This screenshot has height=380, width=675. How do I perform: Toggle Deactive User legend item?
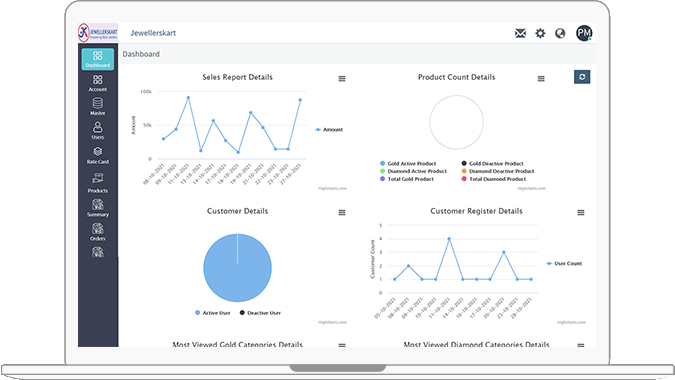tap(260, 313)
